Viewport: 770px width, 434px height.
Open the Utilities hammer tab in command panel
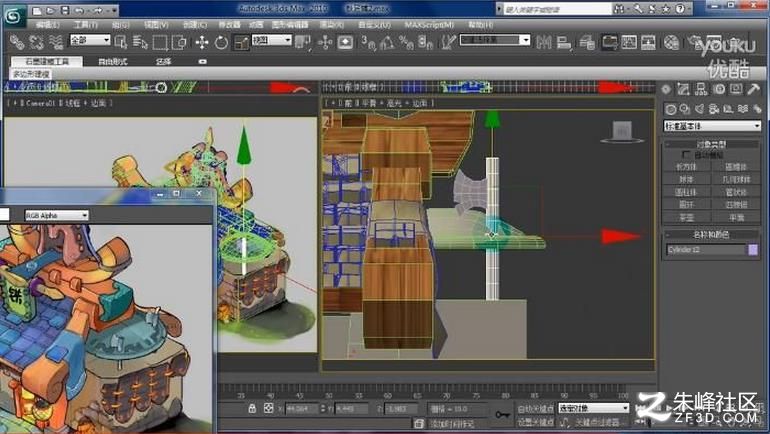753,89
